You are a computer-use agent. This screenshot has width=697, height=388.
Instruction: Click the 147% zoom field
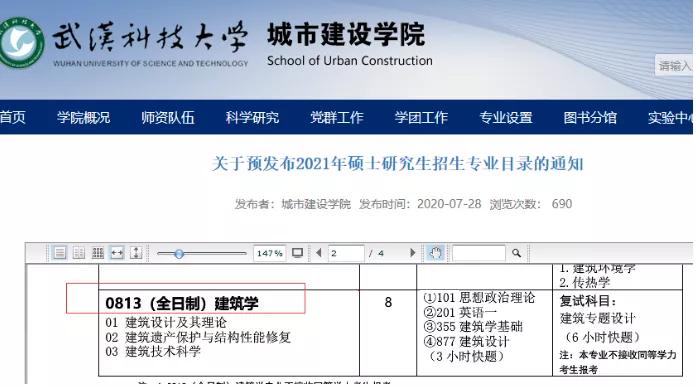click(x=269, y=253)
